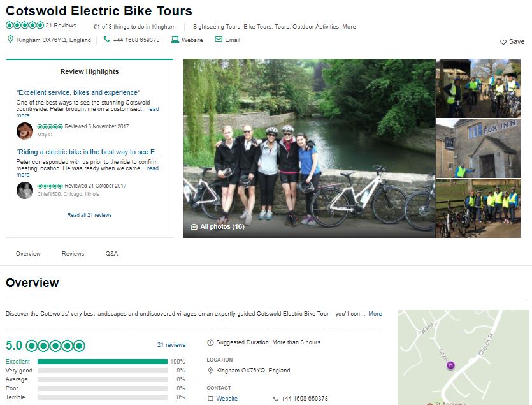Click the envelope Email icon

219,40
